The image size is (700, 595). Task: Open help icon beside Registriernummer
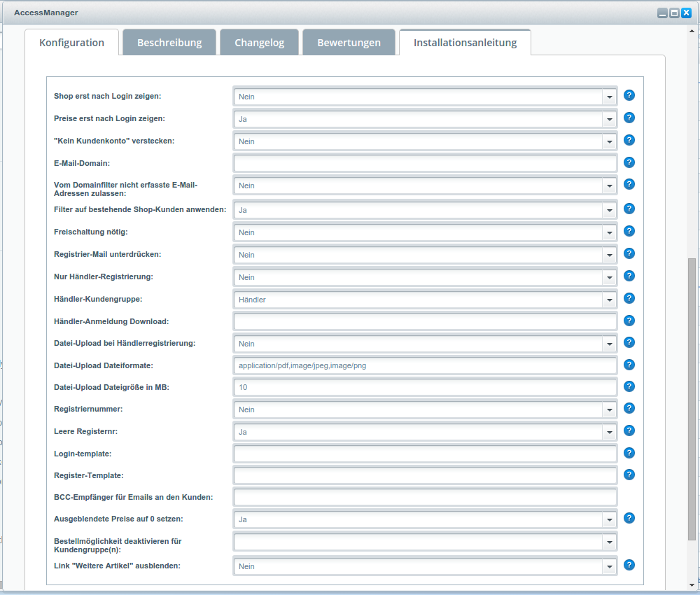click(629, 408)
